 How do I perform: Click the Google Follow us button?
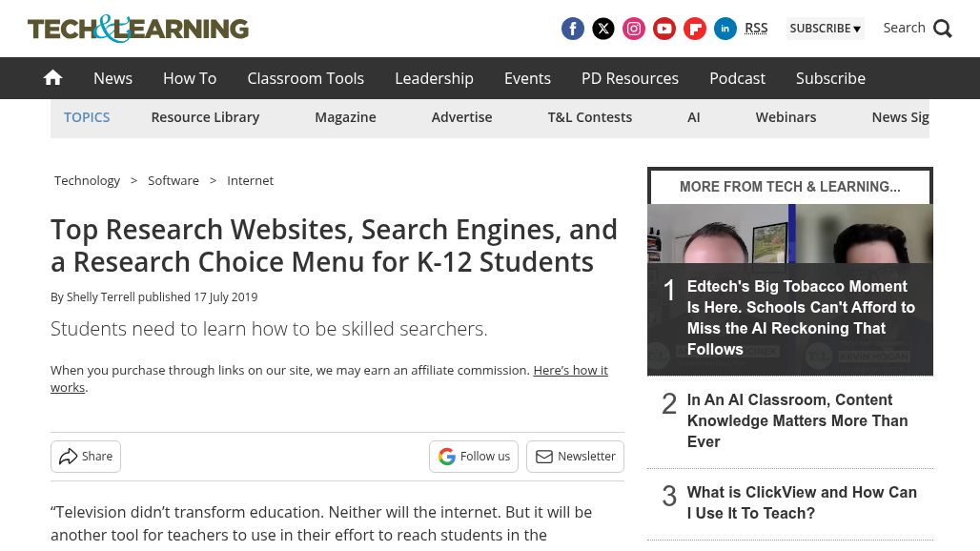point(474,457)
